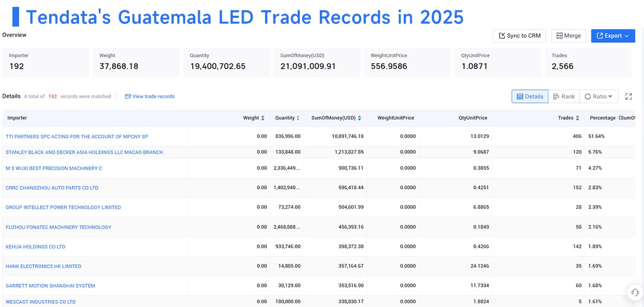Open M S WUXI BEST PRECISION link

click(54, 168)
